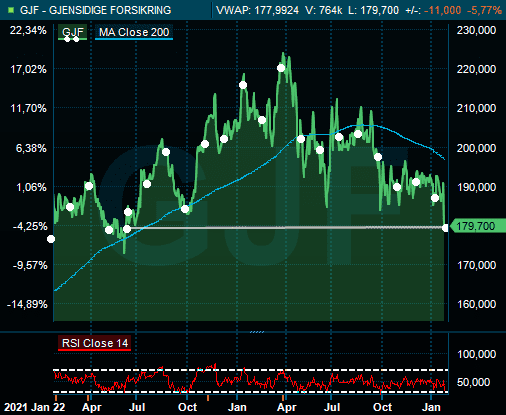The width and height of the screenshot is (506, 415).
Task: Click the 160,000 price axis label
Action: tap(476, 304)
